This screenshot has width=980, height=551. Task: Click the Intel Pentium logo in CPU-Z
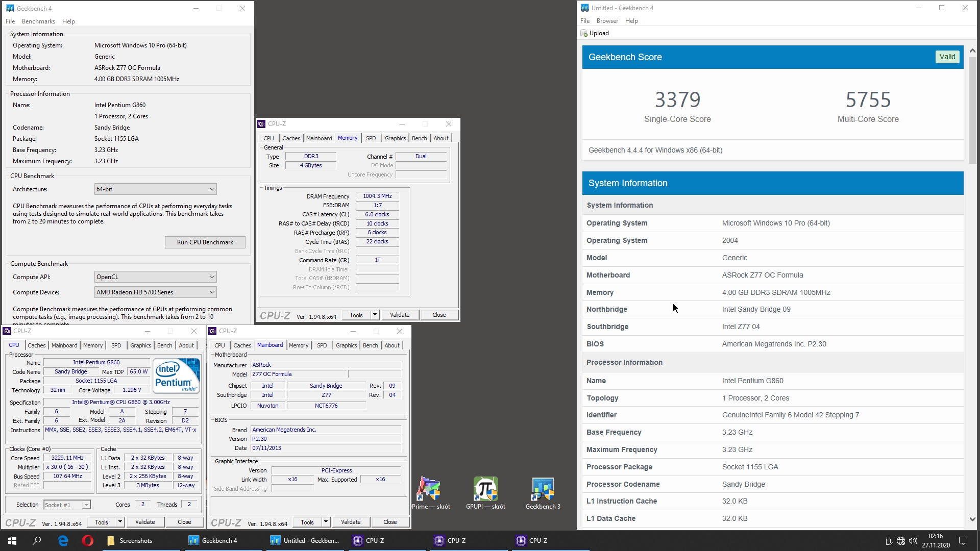176,376
